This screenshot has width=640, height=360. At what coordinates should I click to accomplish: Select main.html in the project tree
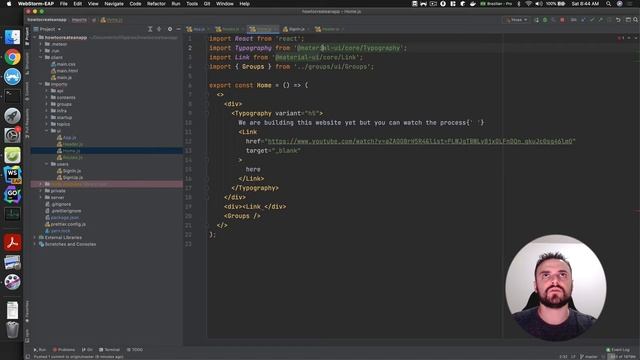(64, 71)
